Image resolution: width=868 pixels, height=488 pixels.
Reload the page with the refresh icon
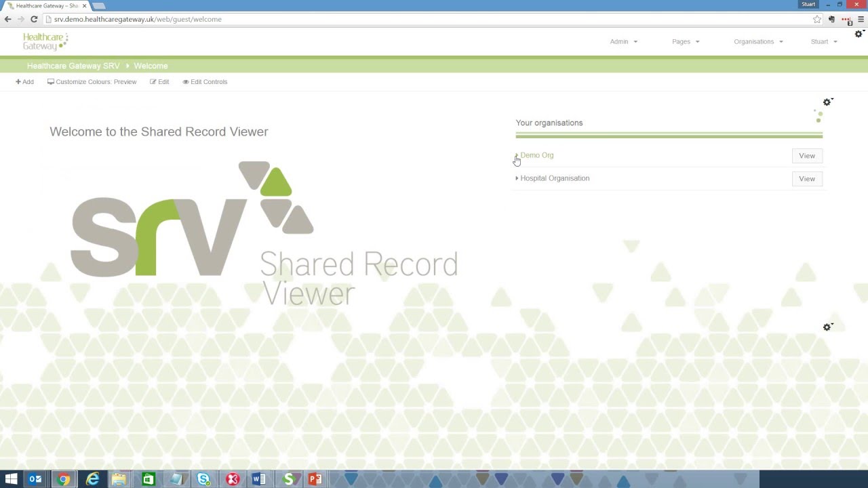tap(34, 20)
